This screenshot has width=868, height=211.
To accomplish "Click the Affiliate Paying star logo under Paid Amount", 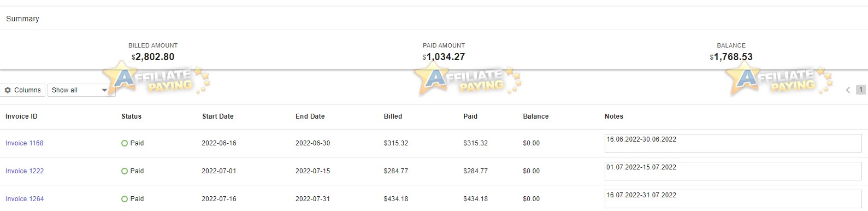I will tap(468, 80).
